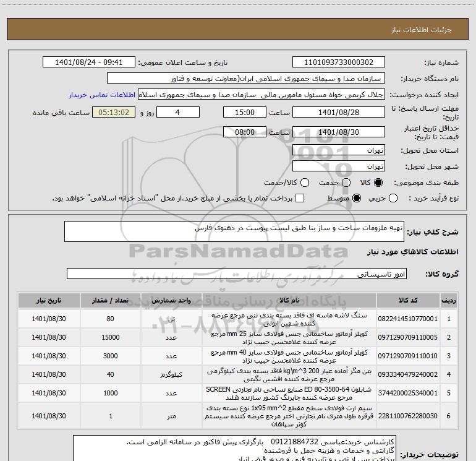Screen dimensions: 476x461
Task: Select the متوسط purchase process radio
Action: coord(357,198)
